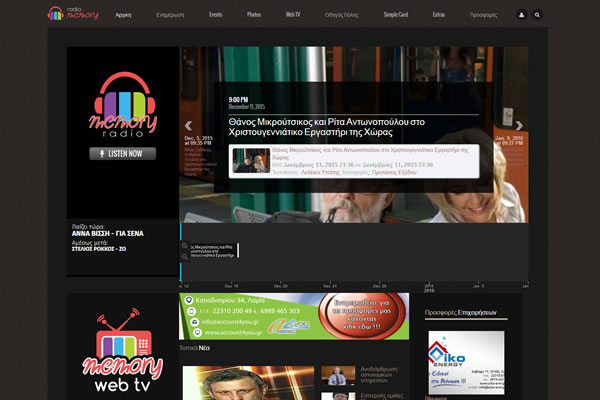Select the Jan. 9, 2016 next event
The height and width of the screenshot is (400, 600).
tap(509, 140)
